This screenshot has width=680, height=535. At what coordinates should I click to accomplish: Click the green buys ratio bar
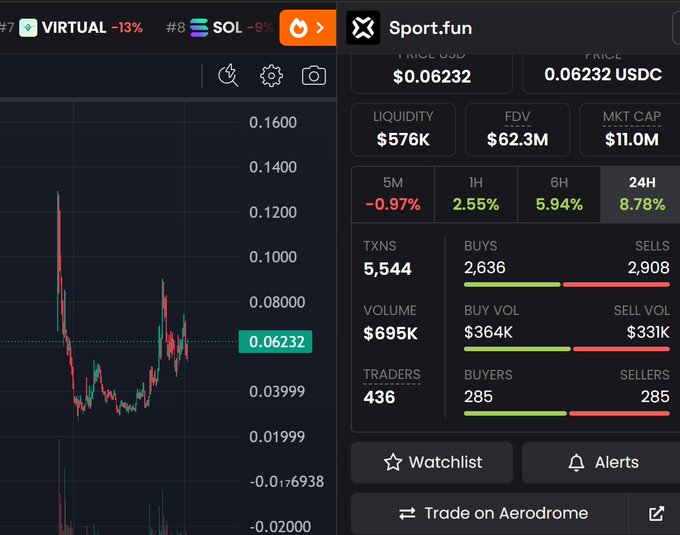(x=512, y=285)
